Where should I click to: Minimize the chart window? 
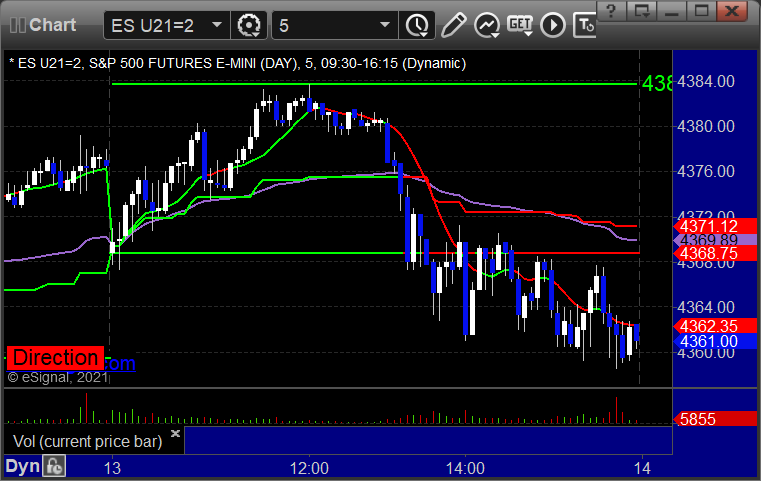672,11
